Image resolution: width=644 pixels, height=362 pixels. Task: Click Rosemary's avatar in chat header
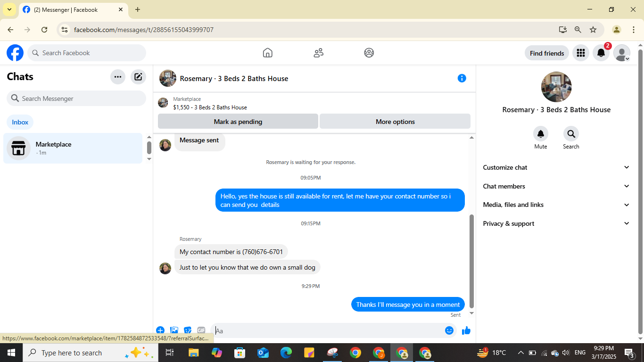[168, 78]
